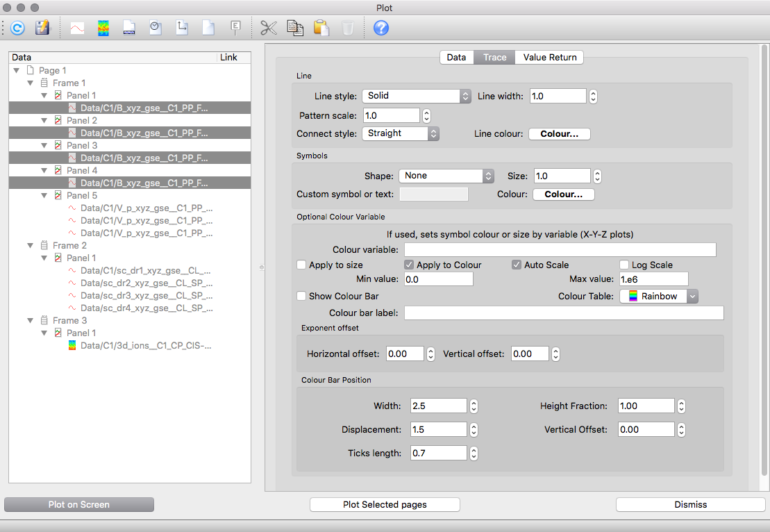Click the copy documents icon
The width and height of the screenshot is (770, 532).
(x=295, y=28)
